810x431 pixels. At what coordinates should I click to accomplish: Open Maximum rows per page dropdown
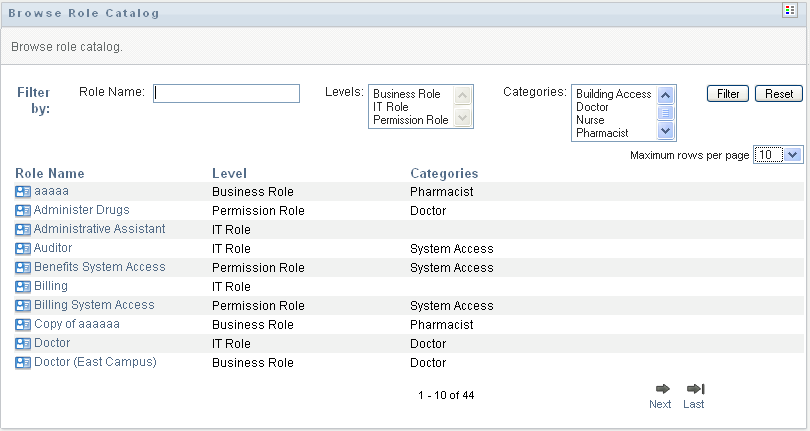[x=778, y=155]
